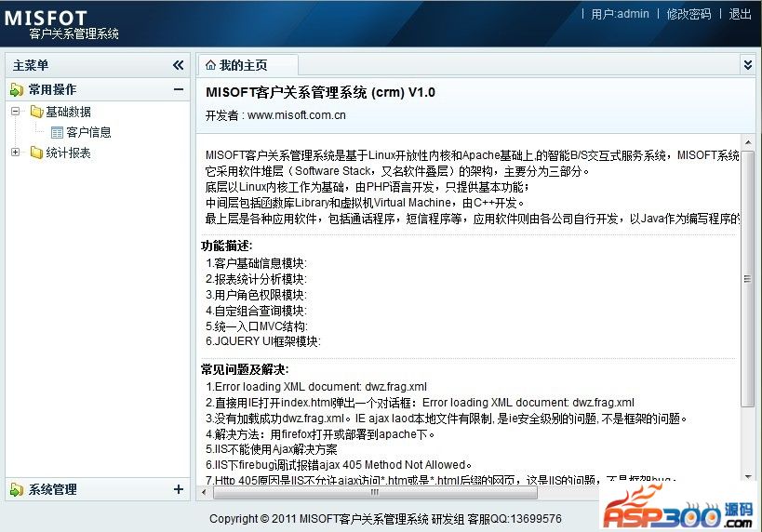Select the 统计报表 tree label
Screen dimensions: 762x532
click(68, 153)
